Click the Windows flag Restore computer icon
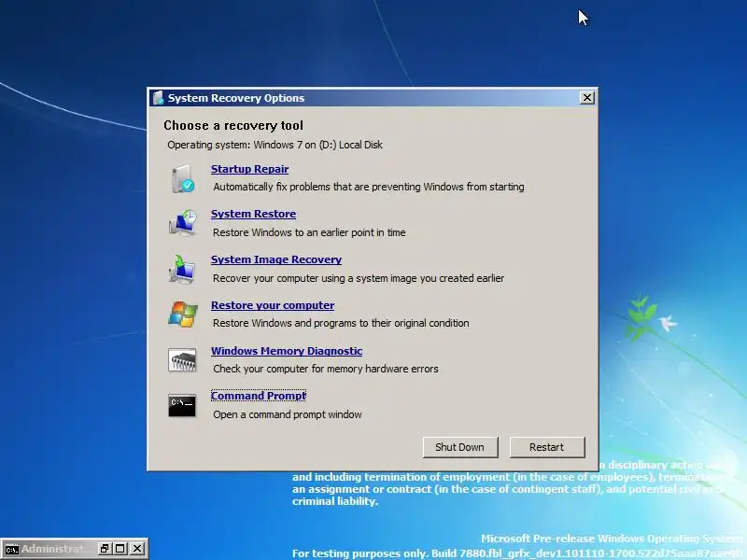 182,315
